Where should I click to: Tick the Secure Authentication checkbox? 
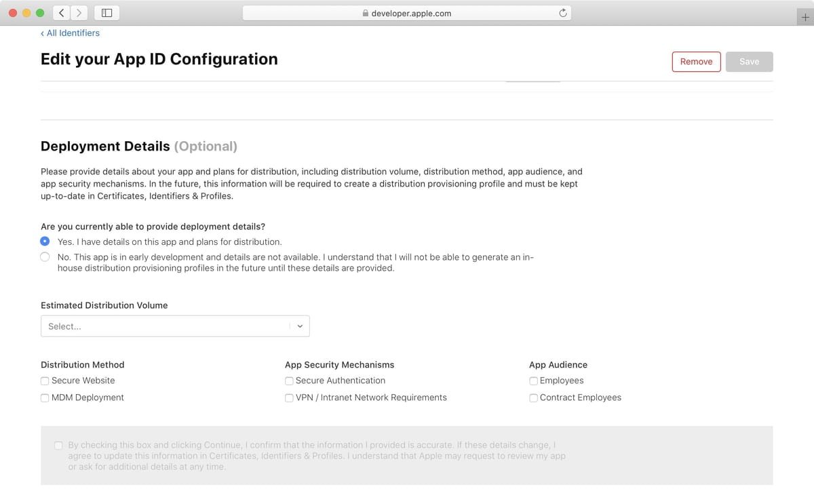289,381
